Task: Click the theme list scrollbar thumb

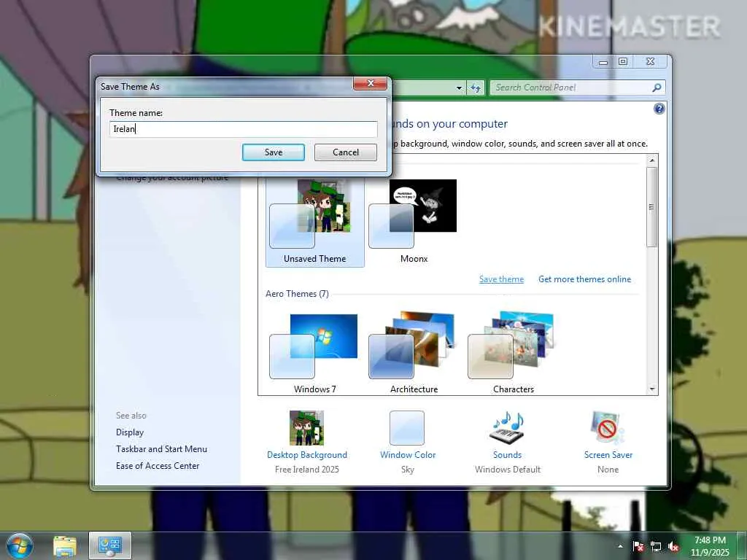Action: (652, 206)
